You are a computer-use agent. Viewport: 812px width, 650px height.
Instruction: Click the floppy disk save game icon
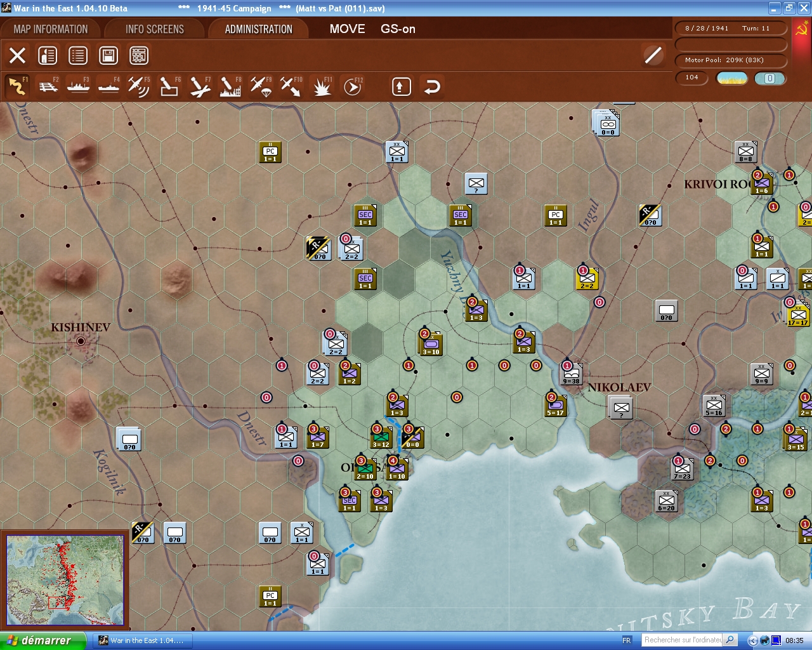(108, 56)
